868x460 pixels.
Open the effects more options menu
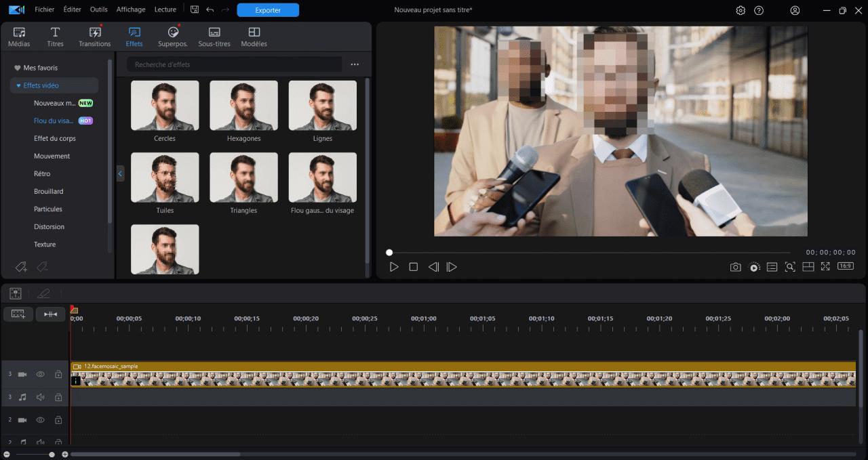(x=355, y=64)
